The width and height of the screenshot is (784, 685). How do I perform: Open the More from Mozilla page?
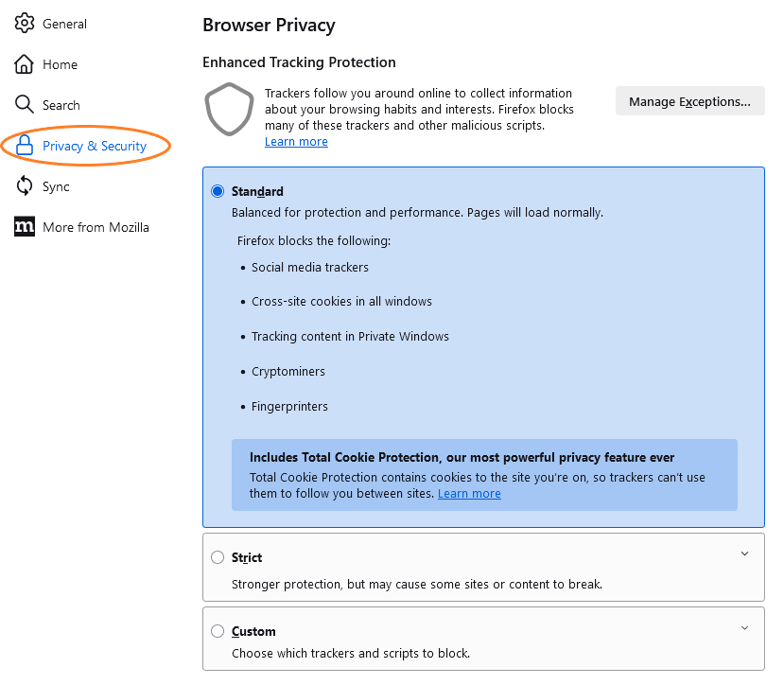coord(96,227)
